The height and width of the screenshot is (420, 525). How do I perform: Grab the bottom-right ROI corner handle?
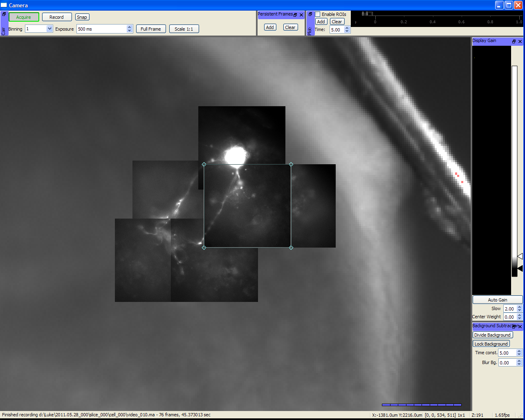click(291, 248)
